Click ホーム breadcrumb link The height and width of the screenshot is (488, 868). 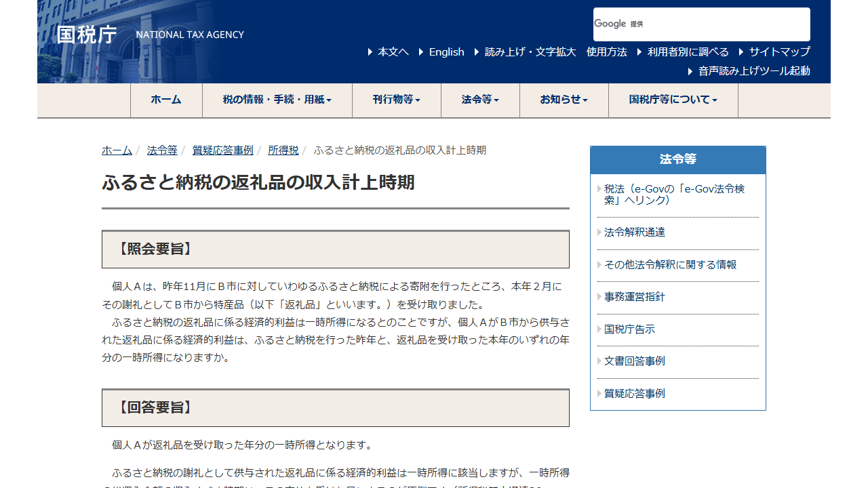click(x=117, y=150)
